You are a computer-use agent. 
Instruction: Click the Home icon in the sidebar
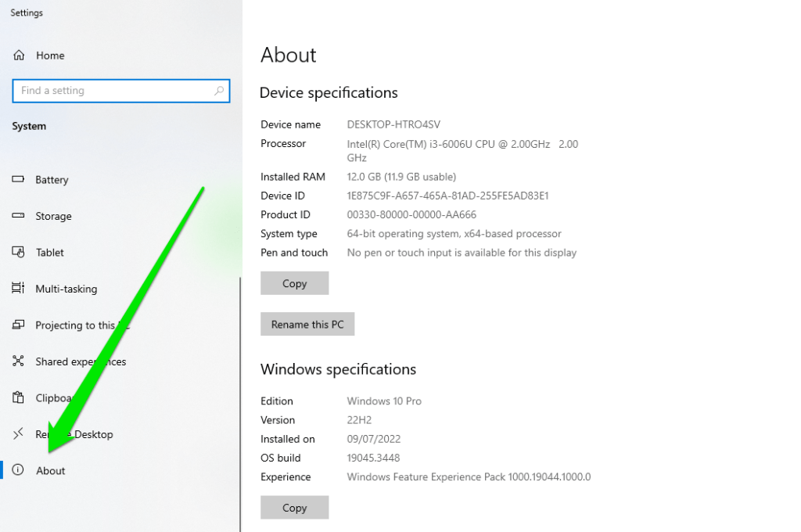tap(19, 56)
